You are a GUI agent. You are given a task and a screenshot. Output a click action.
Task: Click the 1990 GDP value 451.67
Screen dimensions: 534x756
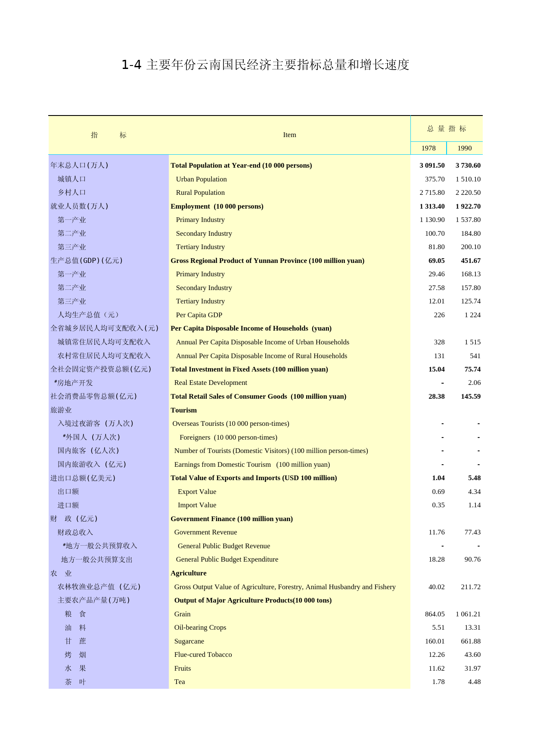coord(471,261)
